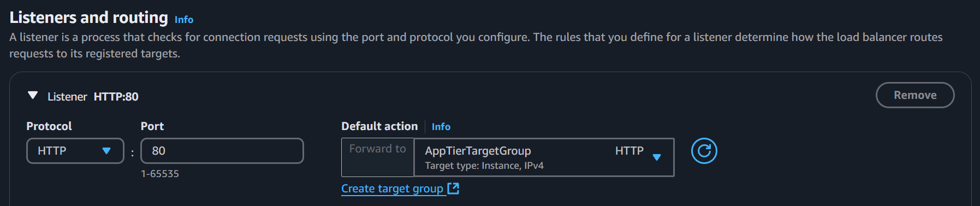This screenshot has width=980, height=206.
Task: Click the Default action label
Action: [379, 126]
